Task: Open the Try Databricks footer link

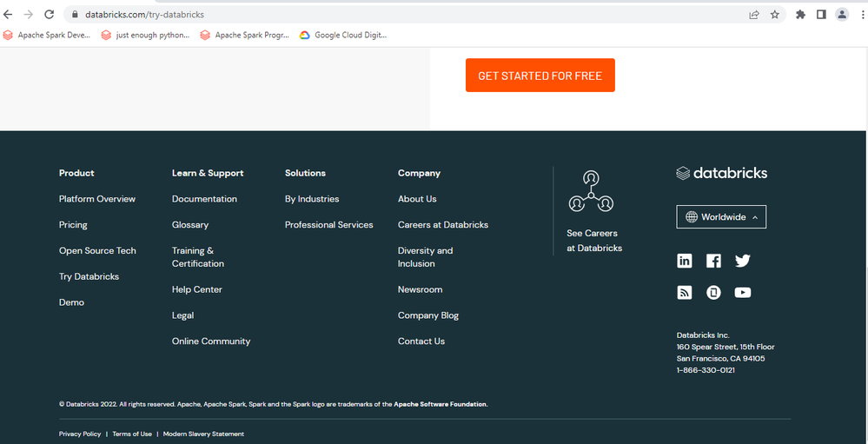Action: (x=89, y=276)
